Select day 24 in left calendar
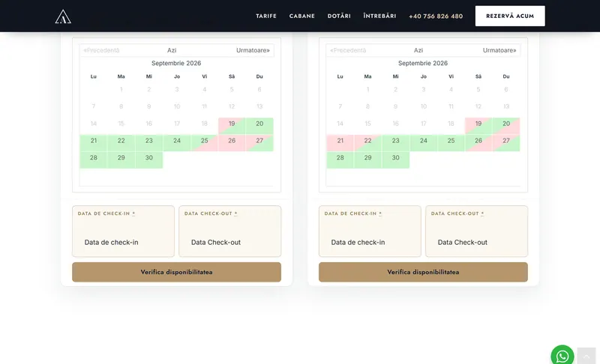The height and width of the screenshot is (364, 600). [177, 143]
